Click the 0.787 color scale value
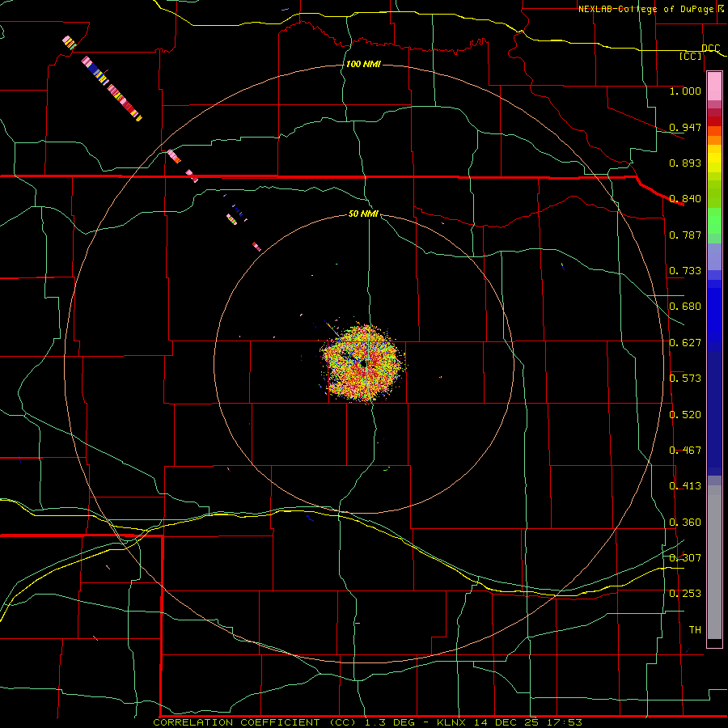The width and height of the screenshot is (728, 728). click(685, 235)
